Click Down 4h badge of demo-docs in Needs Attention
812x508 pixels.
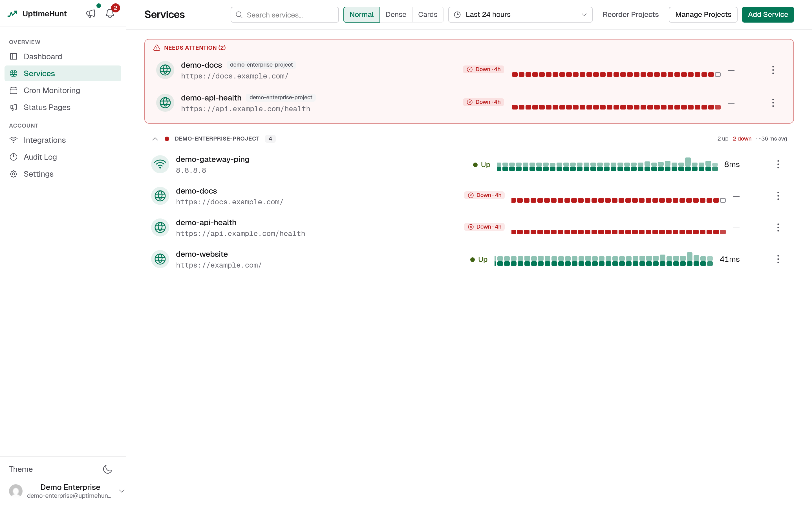[x=484, y=69]
